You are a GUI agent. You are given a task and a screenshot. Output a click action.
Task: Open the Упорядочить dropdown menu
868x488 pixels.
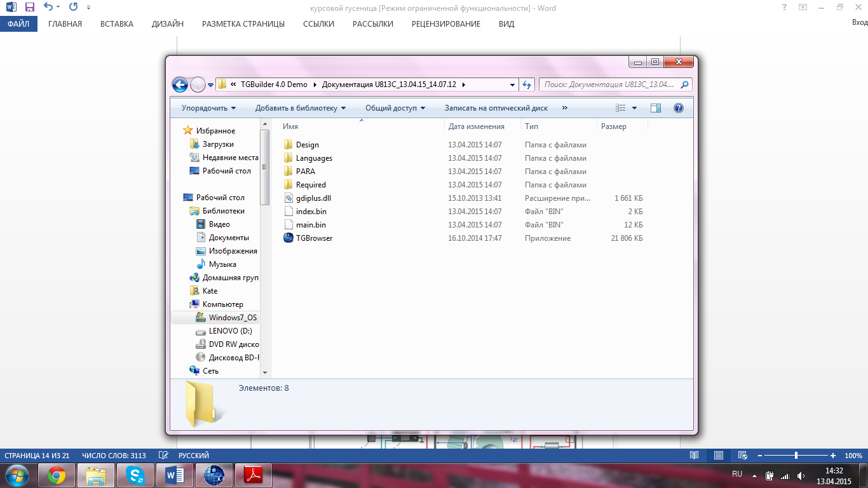208,108
